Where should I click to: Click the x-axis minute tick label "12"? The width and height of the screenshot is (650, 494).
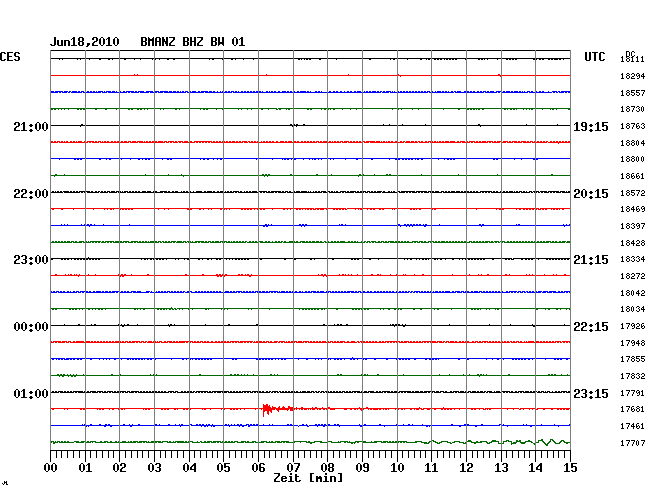click(x=466, y=468)
